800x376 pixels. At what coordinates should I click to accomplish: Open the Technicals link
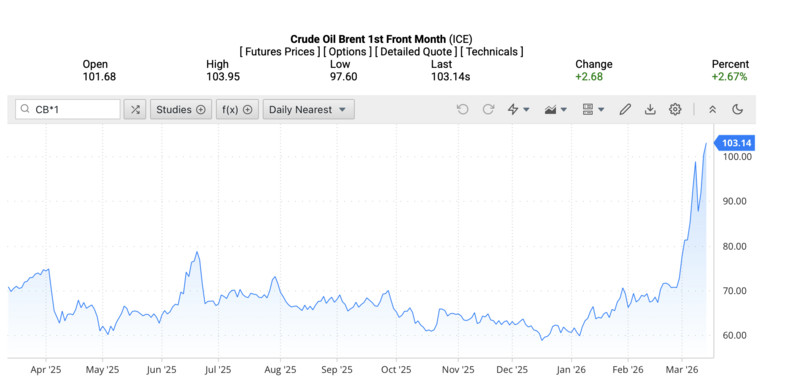click(x=492, y=52)
